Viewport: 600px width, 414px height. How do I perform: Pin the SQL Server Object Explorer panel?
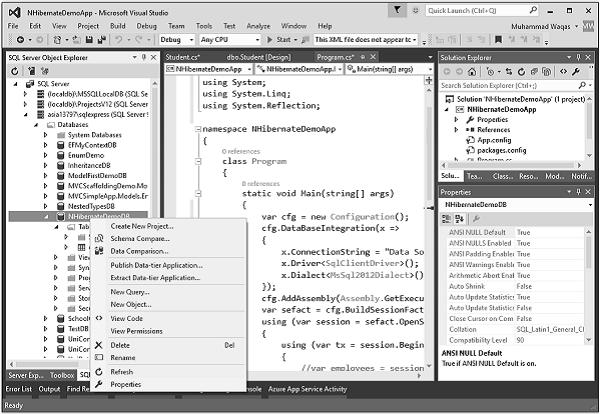coord(144,57)
